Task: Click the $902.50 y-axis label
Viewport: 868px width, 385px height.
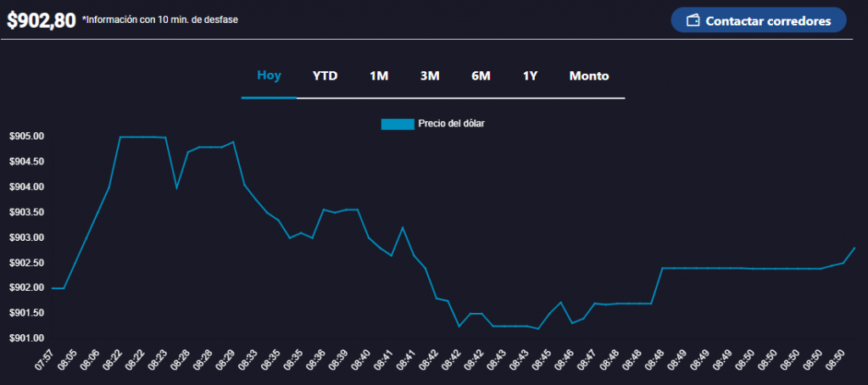Action: (x=27, y=263)
